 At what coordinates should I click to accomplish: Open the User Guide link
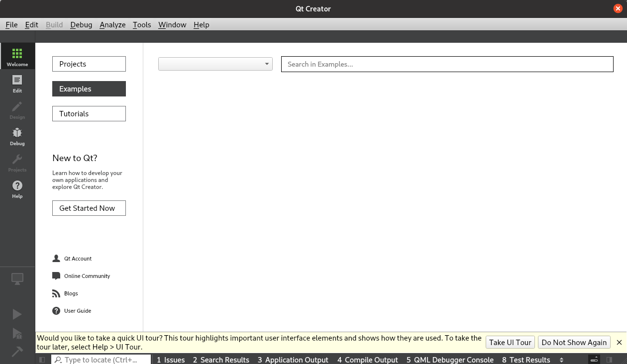(x=78, y=311)
